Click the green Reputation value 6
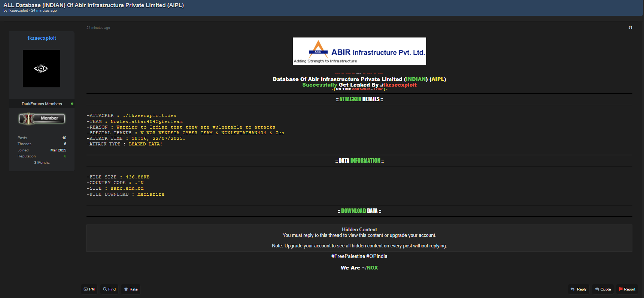 click(x=65, y=156)
